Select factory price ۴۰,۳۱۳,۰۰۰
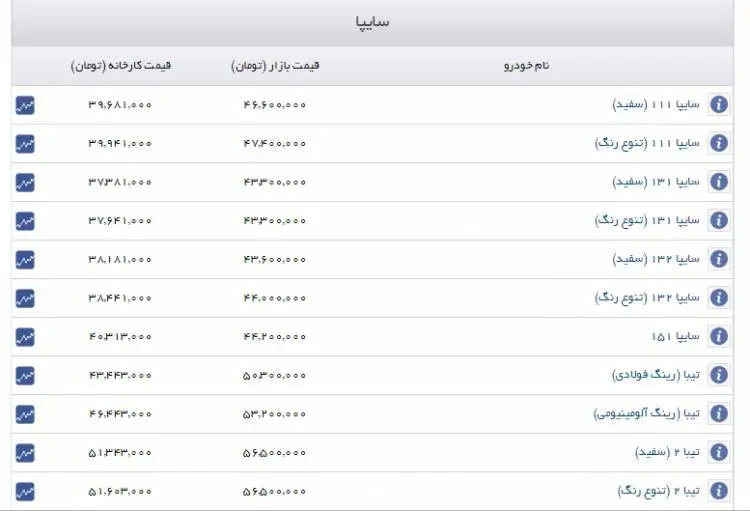This screenshot has height=511, width=750. [120, 337]
